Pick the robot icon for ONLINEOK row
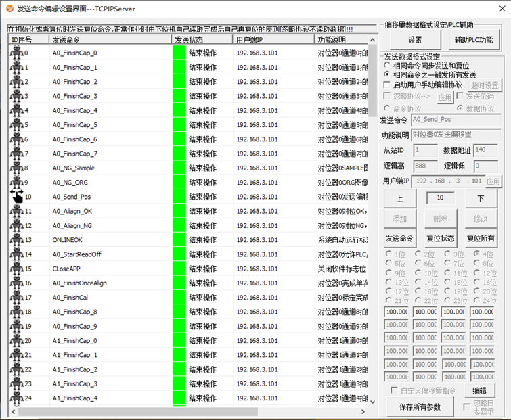511x420 pixels. (x=16, y=239)
